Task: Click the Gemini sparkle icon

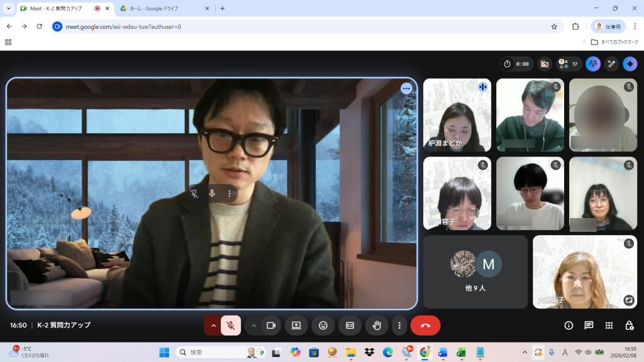Action: [x=630, y=64]
